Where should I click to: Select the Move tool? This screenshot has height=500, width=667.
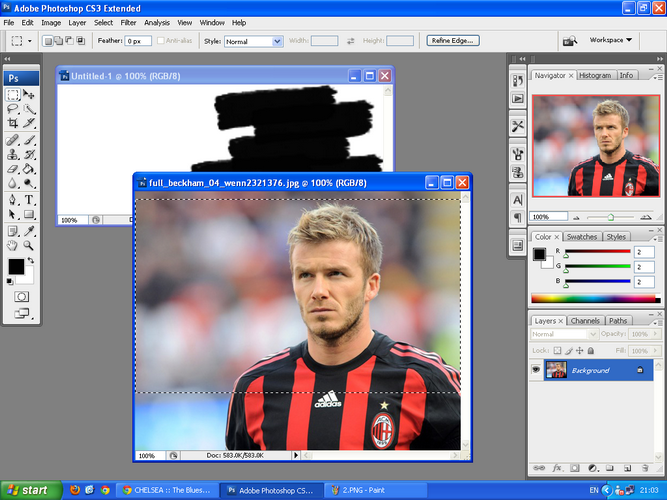click(29, 94)
